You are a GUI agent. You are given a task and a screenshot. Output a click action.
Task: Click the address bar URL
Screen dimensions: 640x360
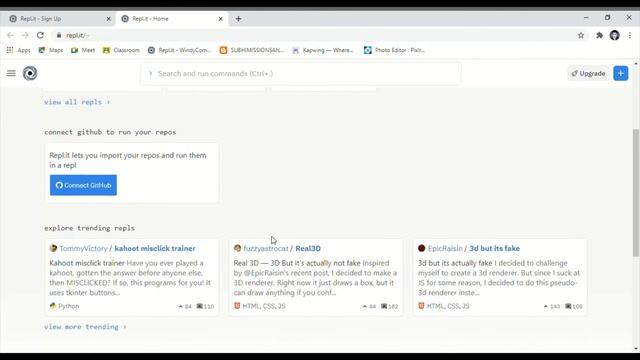click(x=78, y=36)
